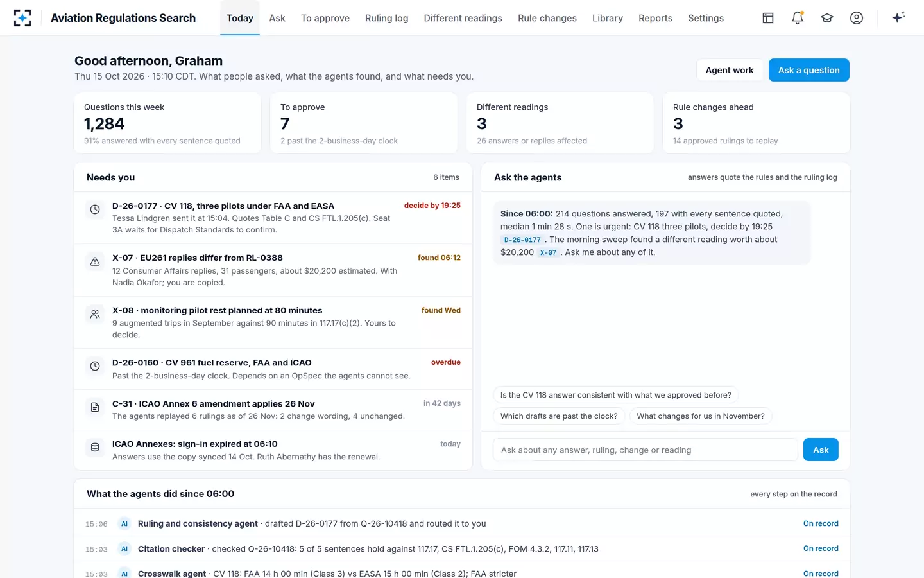
Task: Click the warning triangle icon beside X-07
Action: click(x=95, y=261)
